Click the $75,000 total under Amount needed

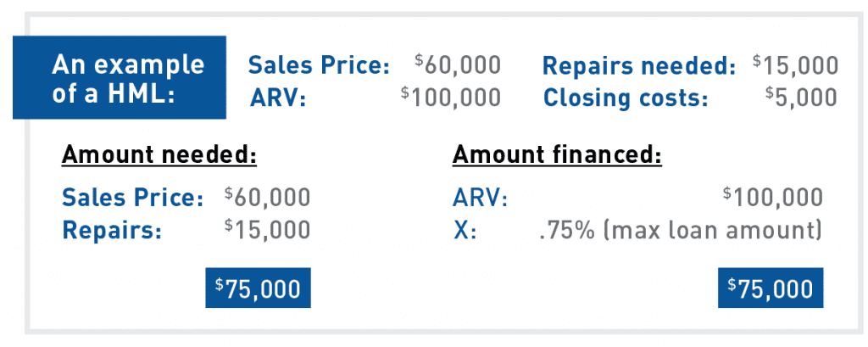(258, 288)
